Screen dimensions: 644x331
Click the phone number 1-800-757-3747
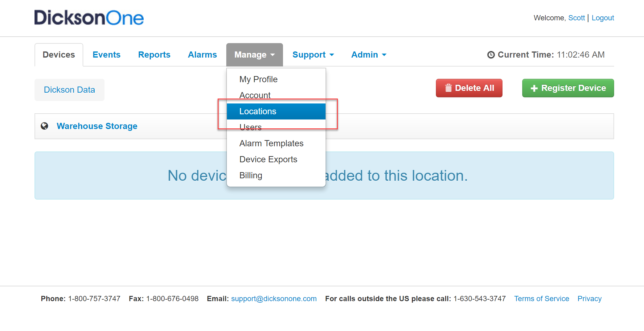[94, 299]
